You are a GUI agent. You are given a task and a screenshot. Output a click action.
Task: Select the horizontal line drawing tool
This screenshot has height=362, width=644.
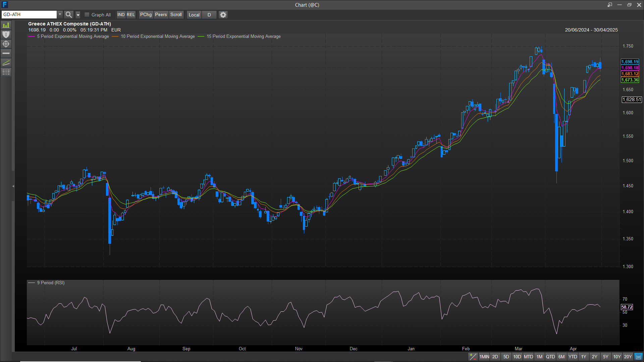point(6,53)
